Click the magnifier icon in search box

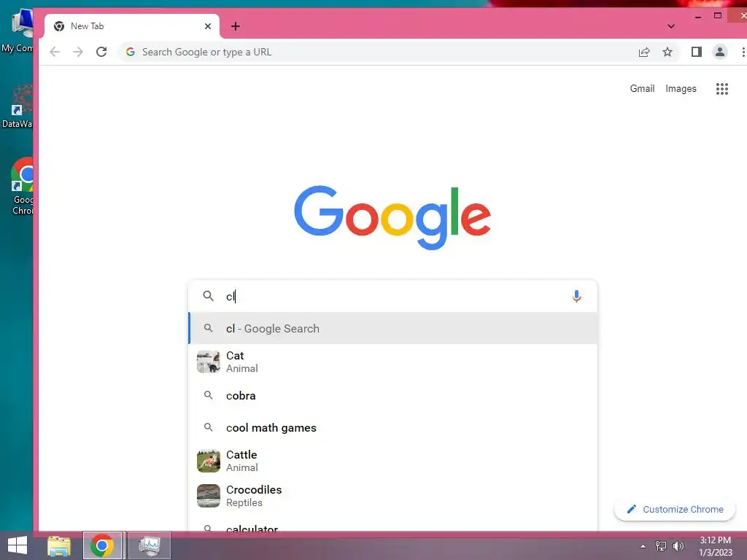pos(208,296)
